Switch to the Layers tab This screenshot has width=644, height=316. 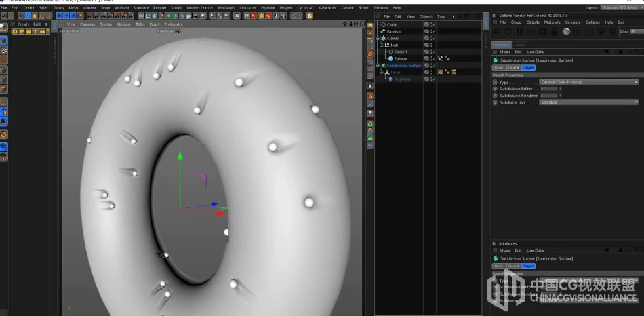click(x=519, y=45)
